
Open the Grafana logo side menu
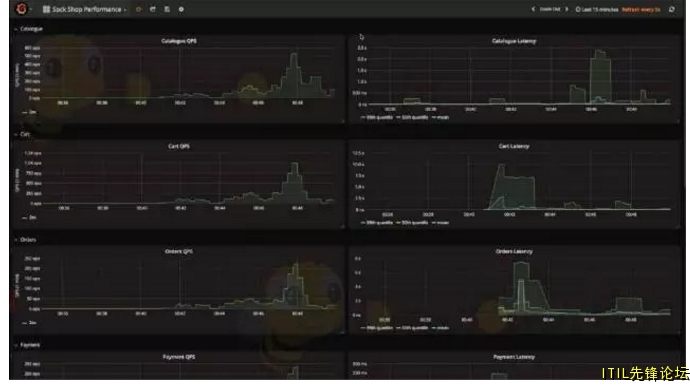pyautogui.click(x=21, y=9)
